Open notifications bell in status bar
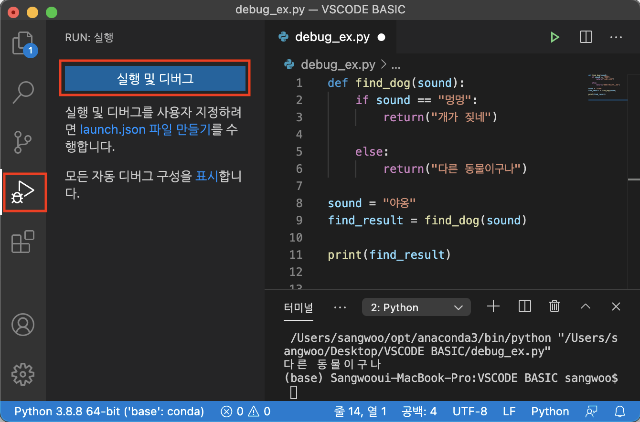Screen dimensions: 640x422 (620, 411)
